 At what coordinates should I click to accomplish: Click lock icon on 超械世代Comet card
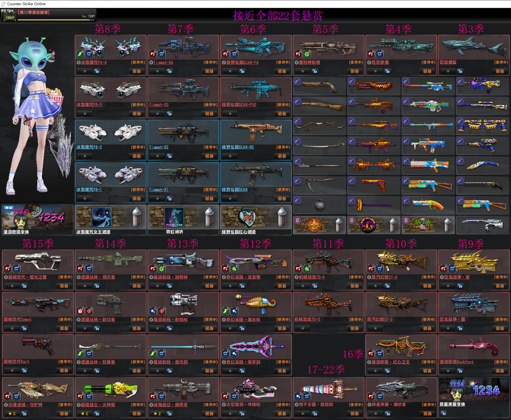(x=24, y=328)
